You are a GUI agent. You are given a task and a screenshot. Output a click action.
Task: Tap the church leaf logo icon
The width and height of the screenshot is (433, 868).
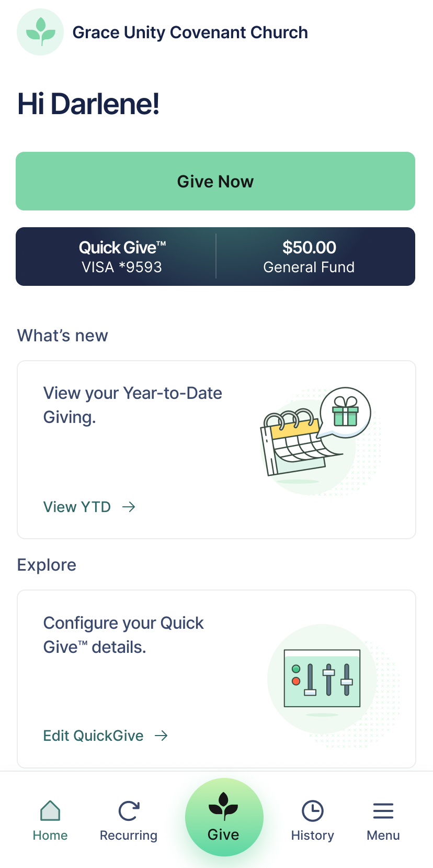point(40,32)
